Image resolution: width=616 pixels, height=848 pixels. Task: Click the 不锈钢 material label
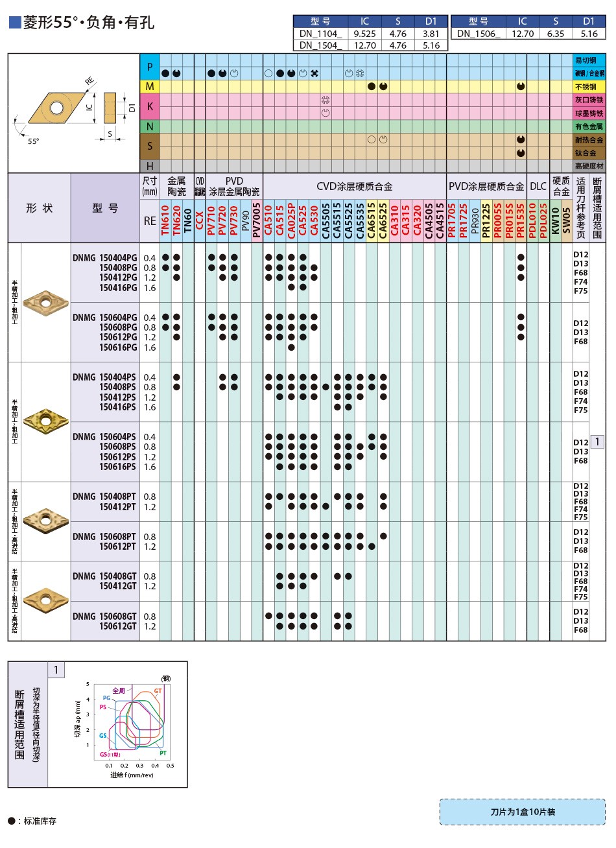point(589,87)
